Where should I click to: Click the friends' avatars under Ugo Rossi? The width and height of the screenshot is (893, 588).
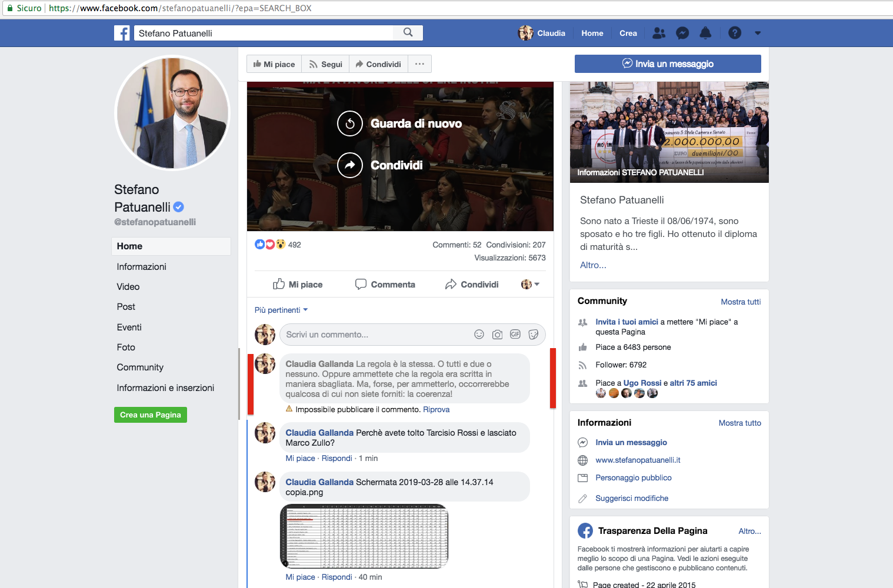tap(627, 393)
